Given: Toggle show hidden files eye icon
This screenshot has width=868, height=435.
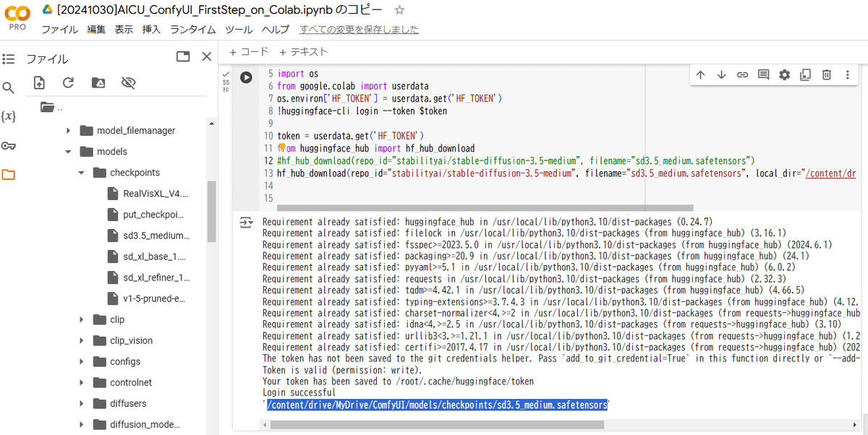Looking at the screenshot, I should [129, 83].
